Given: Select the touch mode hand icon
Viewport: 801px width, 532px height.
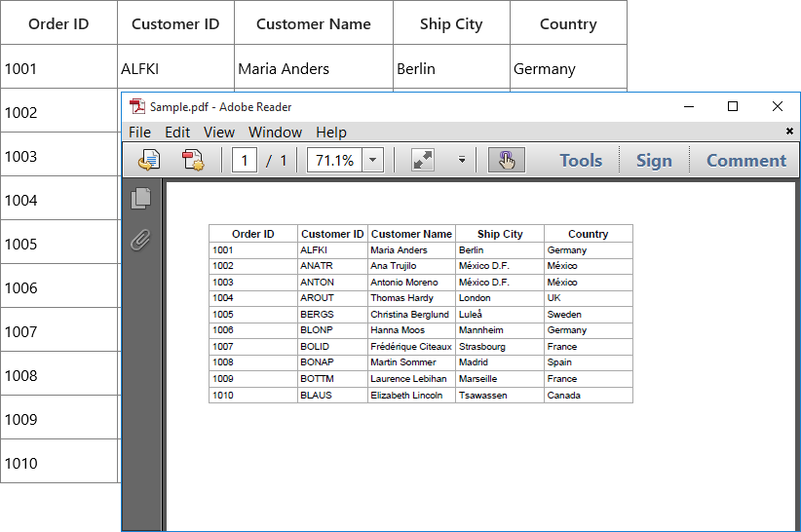Looking at the screenshot, I should pos(507,161).
